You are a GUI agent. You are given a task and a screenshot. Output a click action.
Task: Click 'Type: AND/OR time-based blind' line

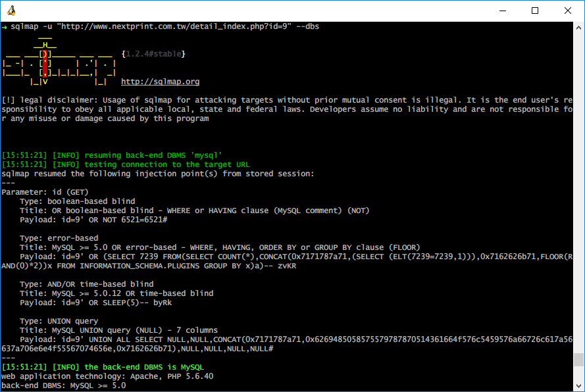click(x=87, y=284)
